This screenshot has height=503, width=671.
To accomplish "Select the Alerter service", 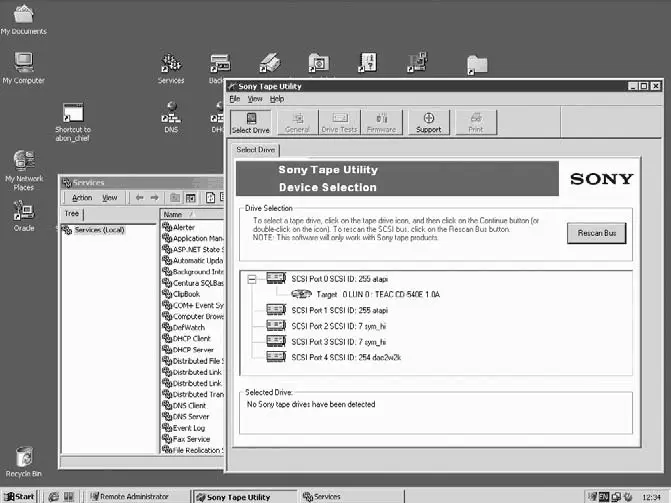I will pos(179,227).
